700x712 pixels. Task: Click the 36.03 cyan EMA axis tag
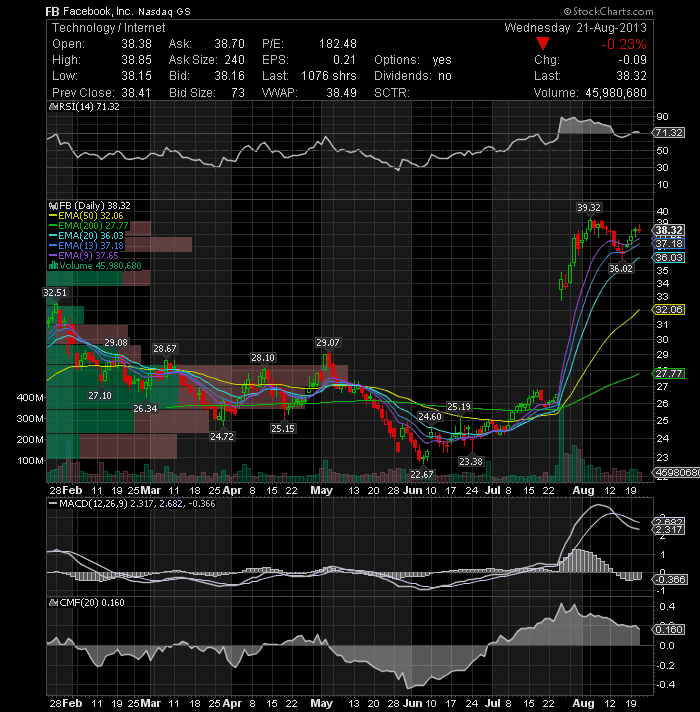pyautogui.click(x=669, y=257)
